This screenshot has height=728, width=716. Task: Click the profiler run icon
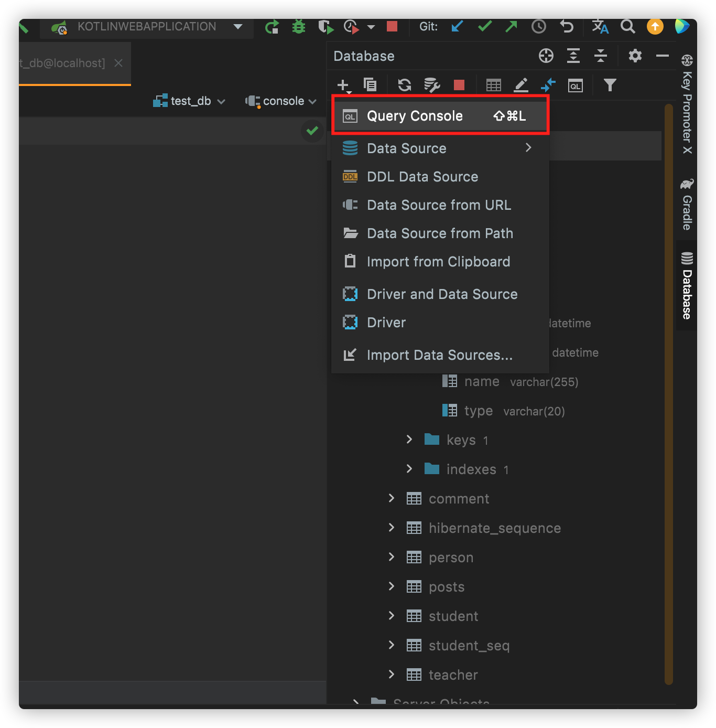tap(351, 26)
